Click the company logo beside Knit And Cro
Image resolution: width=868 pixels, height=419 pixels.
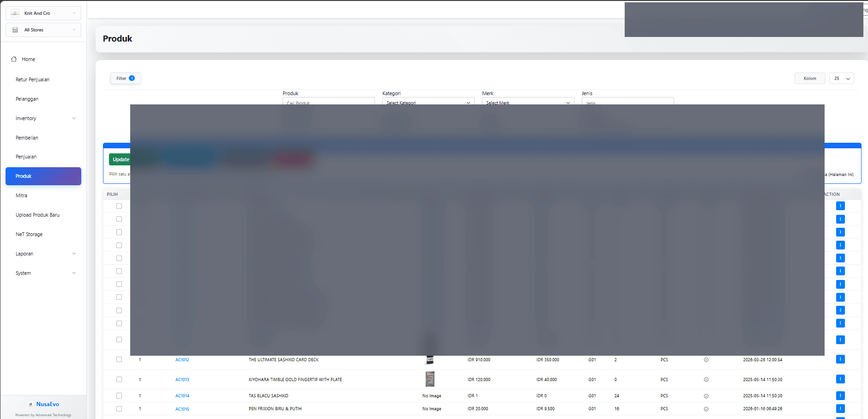(x=15, y=13)
